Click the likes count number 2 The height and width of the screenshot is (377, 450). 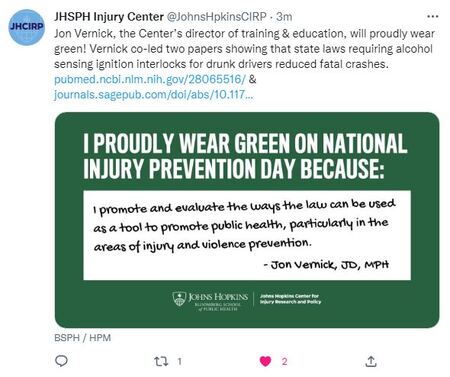point(284,361)
